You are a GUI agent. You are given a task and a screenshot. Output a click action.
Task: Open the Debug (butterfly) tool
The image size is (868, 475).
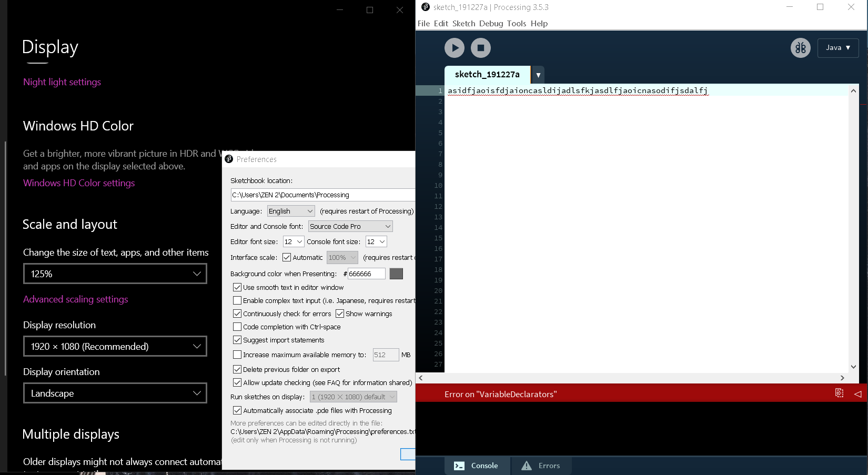(x=800, y=47)
